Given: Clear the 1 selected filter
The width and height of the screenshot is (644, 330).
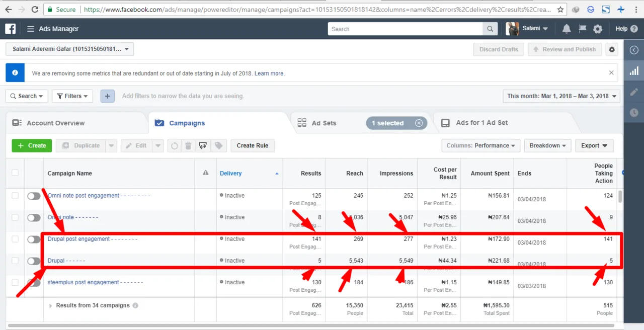Looking at the screenshot, I should click(419, 123).
